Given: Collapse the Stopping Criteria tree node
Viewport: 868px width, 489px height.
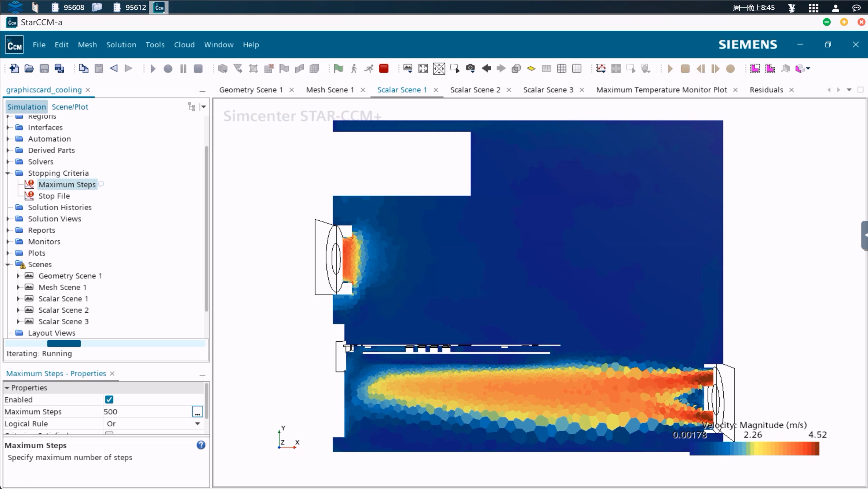Looking at the screenshot, I should tap(8, 173).
